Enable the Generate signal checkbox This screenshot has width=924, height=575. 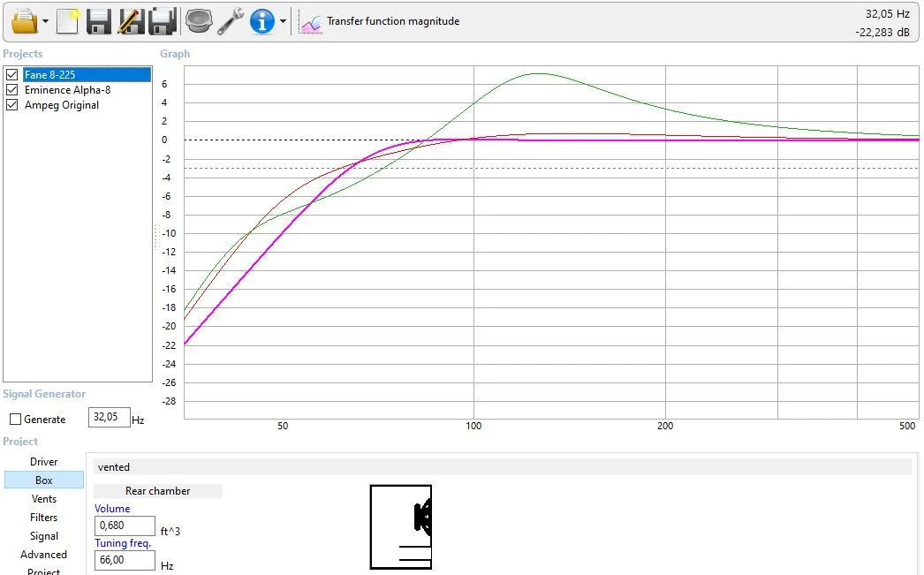point(15,420)
